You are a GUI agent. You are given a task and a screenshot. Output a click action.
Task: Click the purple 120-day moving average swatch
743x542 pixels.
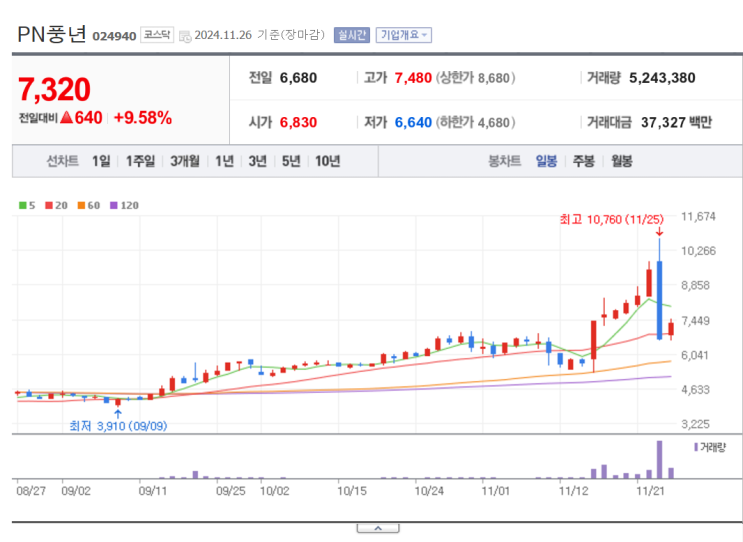click(x=113, y=205)
